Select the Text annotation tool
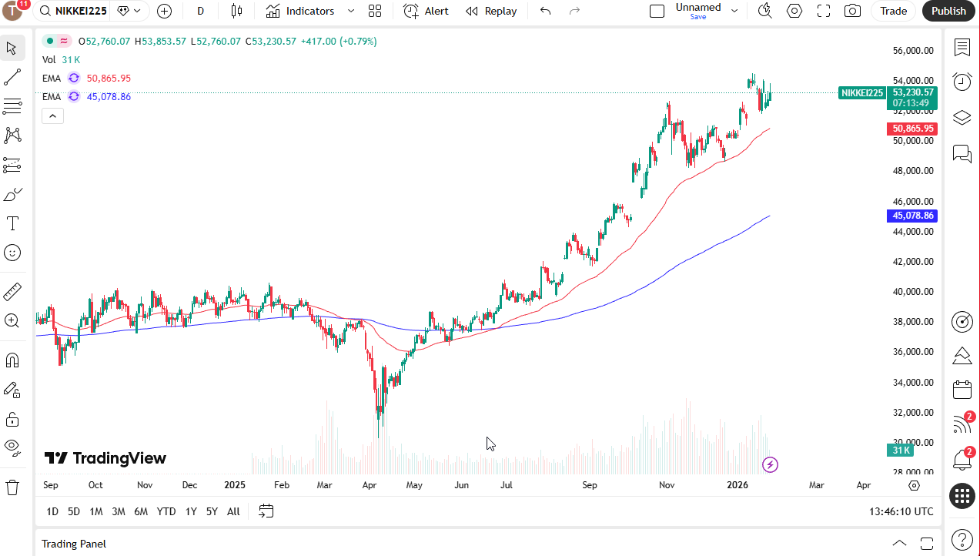 coord(12,223)
